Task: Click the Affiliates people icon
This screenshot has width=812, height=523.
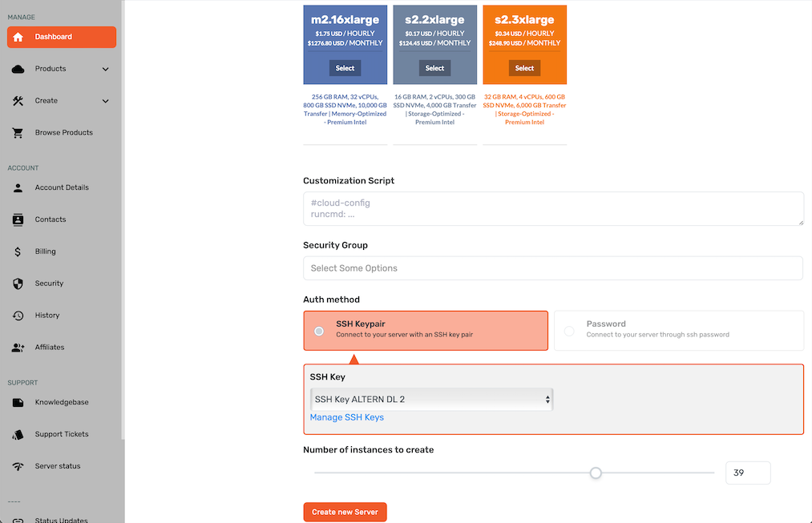Action: pos(18,348)
